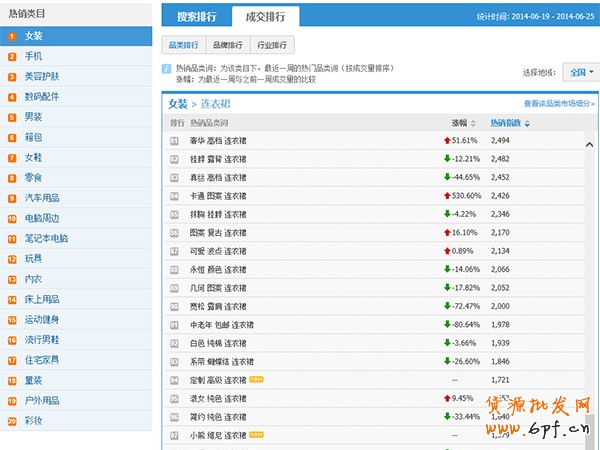Select 童装 category
Screen dimensions: 600x450
[x=76, y=381]
